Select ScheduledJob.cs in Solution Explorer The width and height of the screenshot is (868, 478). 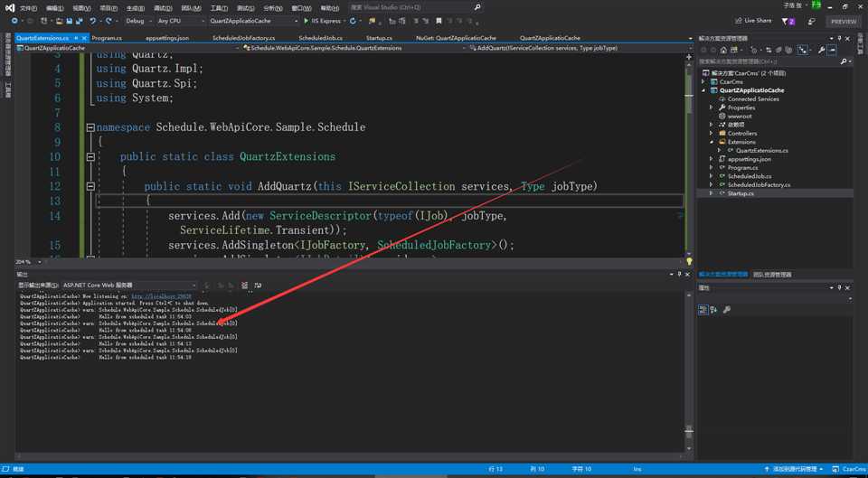click(750, 176)
